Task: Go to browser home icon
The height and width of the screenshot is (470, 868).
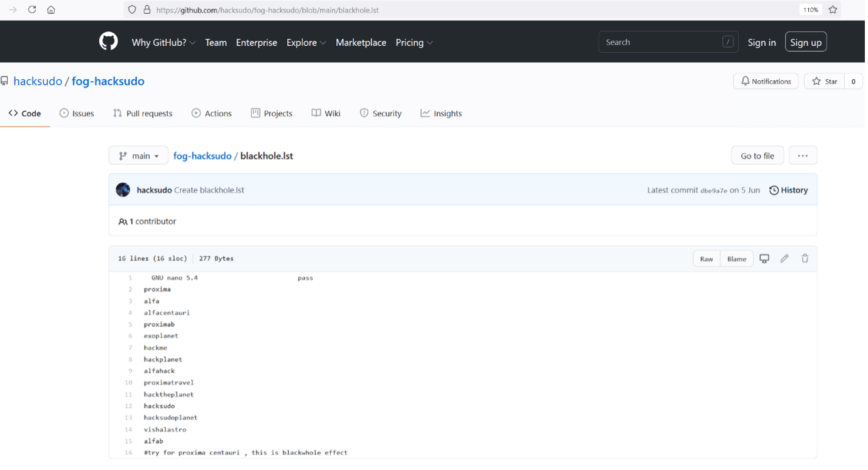Action: tap(51, 9)
